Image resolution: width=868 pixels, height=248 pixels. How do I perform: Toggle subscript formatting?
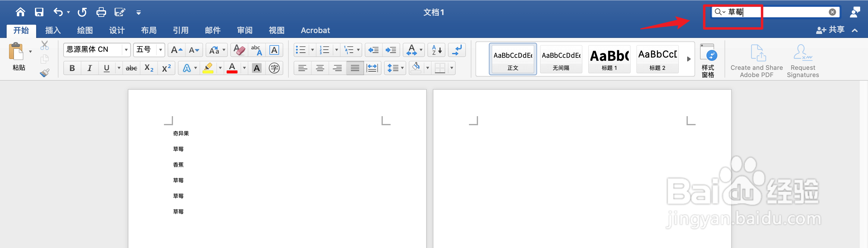tap(149, 68)
